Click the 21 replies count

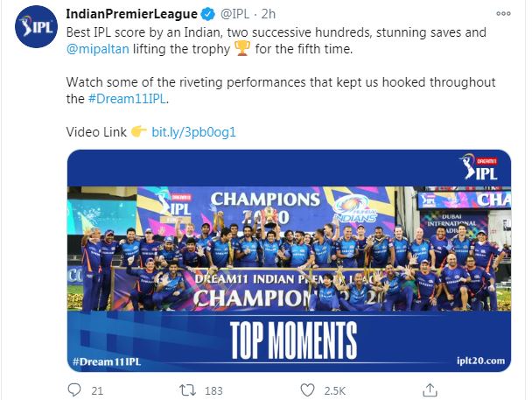click(x=97, y=391)
